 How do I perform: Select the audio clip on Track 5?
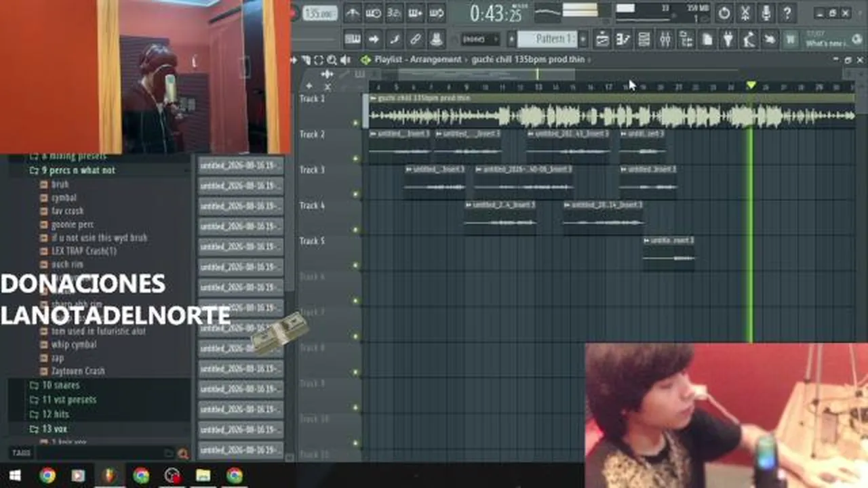pos(669,253)
